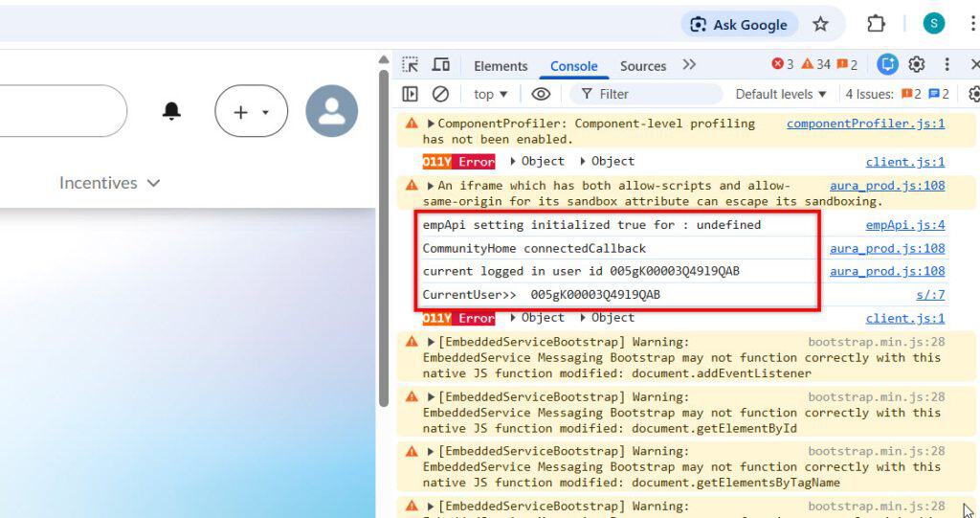The image size is (980, 518).
Task: Switch to the Console tab
Action: pyautogui.click(x=574, y=66)
